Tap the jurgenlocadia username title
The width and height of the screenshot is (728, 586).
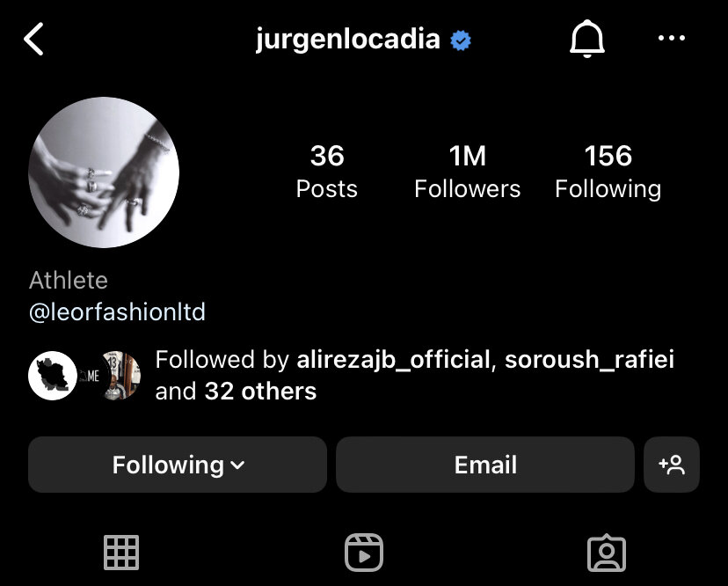coord(347,39)
